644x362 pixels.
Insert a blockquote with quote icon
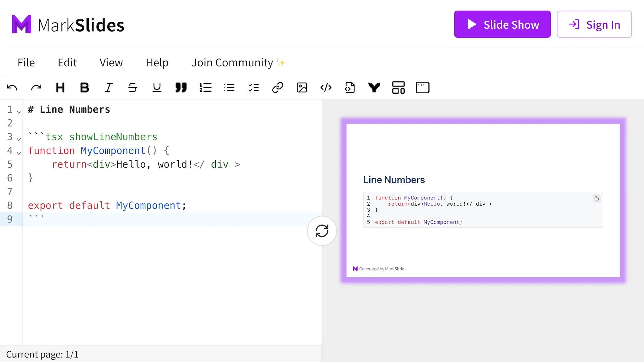pos(181,88)
